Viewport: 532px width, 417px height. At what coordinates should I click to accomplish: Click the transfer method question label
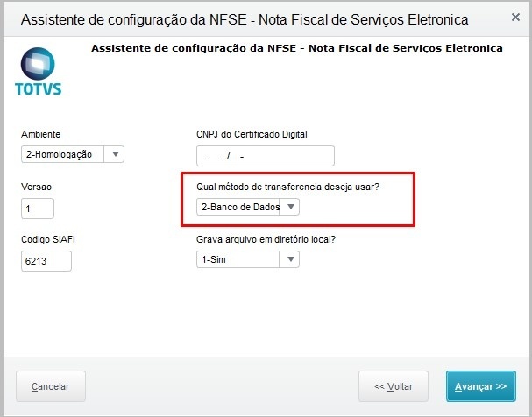287,187
